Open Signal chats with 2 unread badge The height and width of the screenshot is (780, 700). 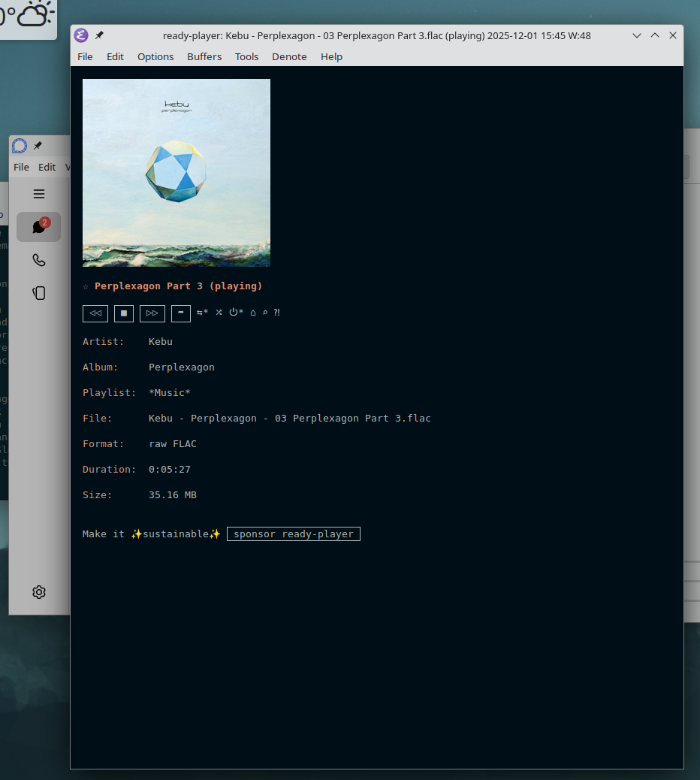[39, 227]
